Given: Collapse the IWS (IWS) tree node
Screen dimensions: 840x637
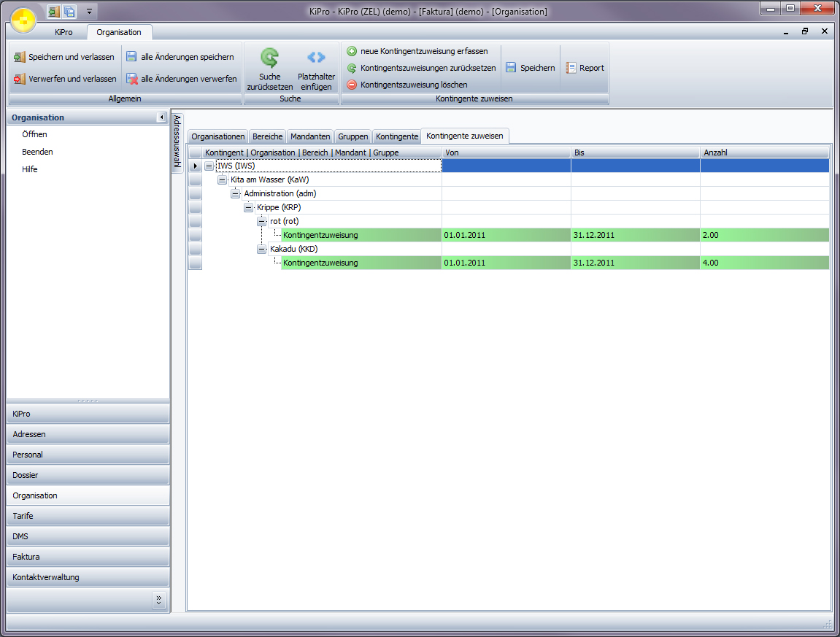Looking at the screenshot, I should tap(209, 166).
